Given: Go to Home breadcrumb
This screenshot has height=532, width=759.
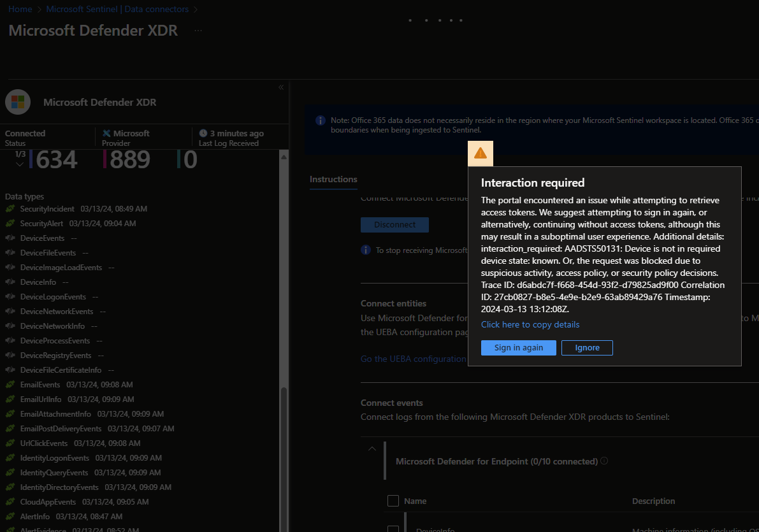Looking at the screenshot, I should tap(20, 9).
